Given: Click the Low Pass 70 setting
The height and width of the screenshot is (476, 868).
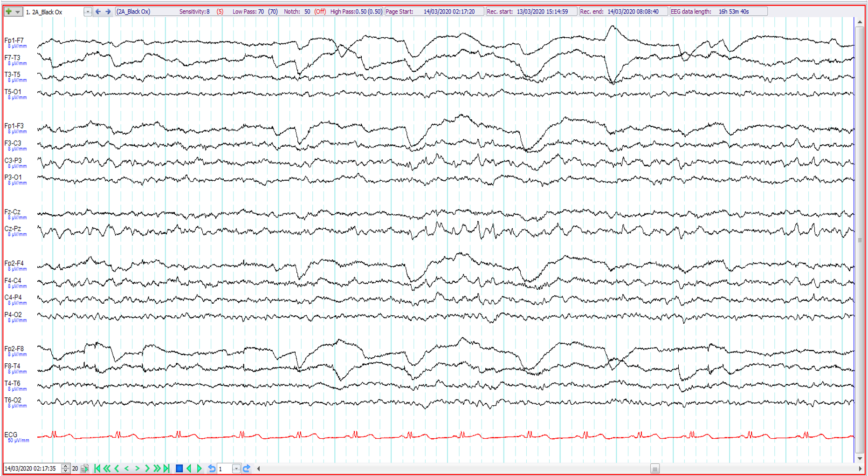Looking at the screenshot, I should click(x=255, y=12).
